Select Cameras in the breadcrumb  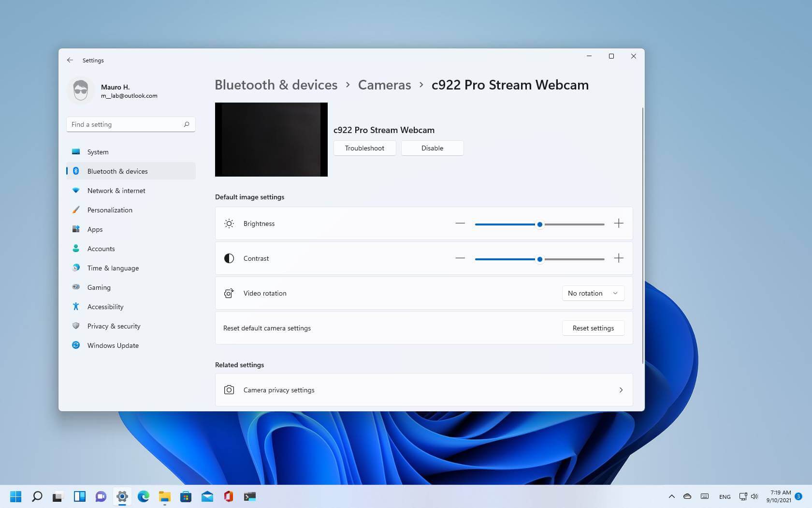(x=384, y=85)
